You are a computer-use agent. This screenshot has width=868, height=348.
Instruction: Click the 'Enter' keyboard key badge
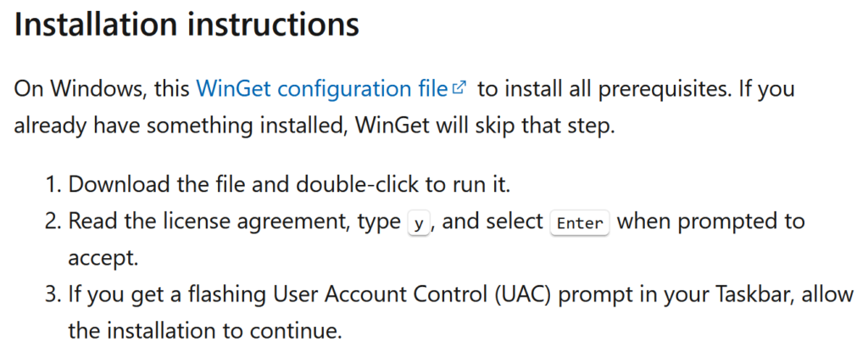580,223
